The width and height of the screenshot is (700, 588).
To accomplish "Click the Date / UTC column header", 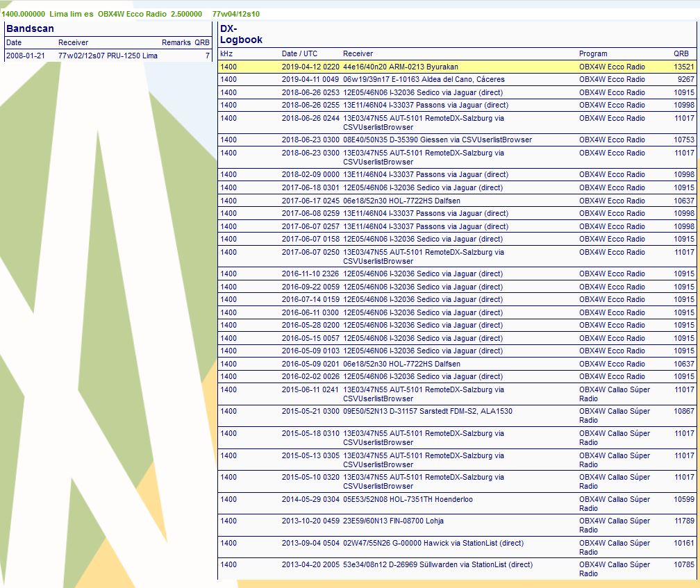I will pos(299,53).
